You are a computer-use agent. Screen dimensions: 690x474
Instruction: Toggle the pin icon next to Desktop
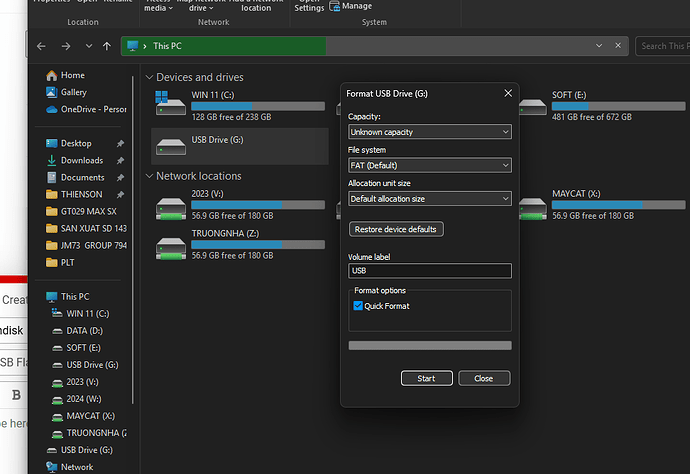click(120, 143)
